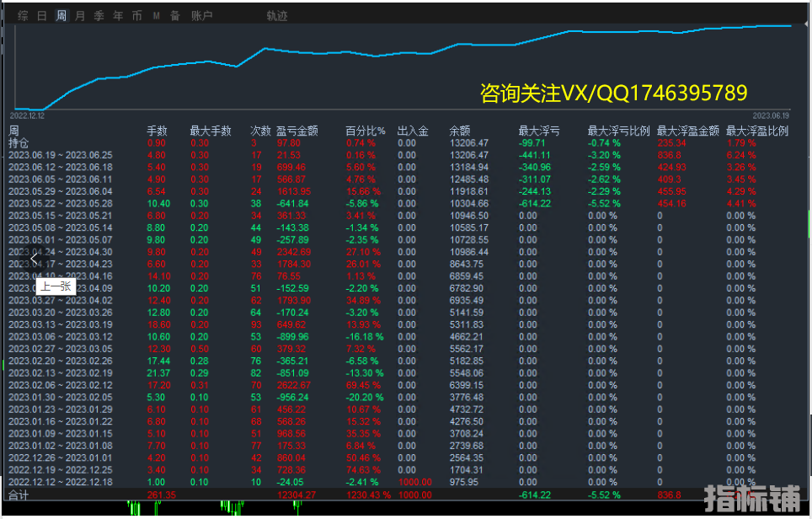Select the 周 weekly tab

pyautogui.click(x=61, y=16)
